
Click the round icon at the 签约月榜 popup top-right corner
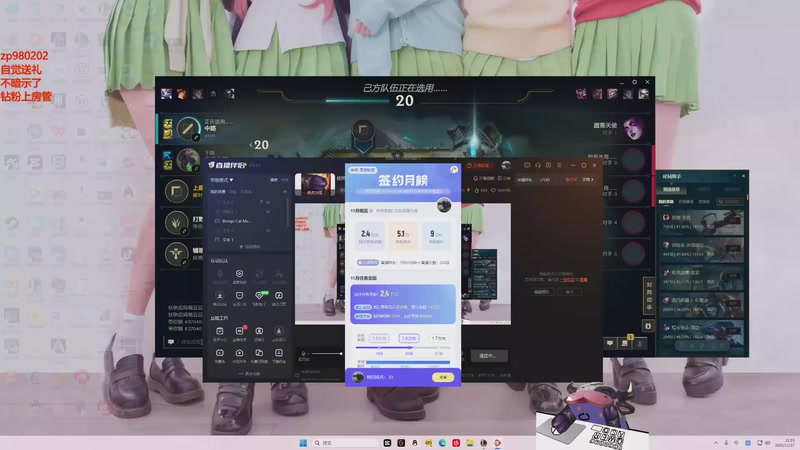coord(454,169)
